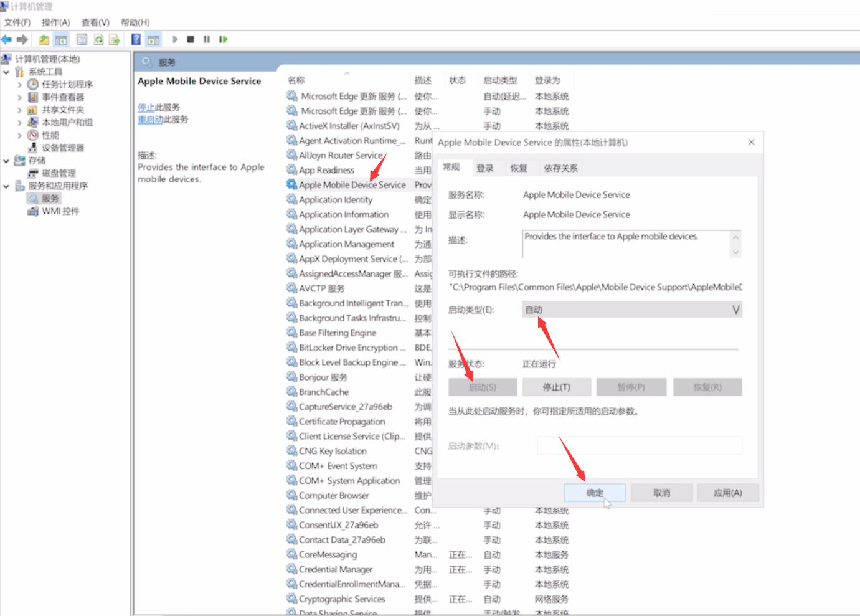Refresh the services list from toolbar
The width and height of the screenshot is (860, 616).
(98, 39)
